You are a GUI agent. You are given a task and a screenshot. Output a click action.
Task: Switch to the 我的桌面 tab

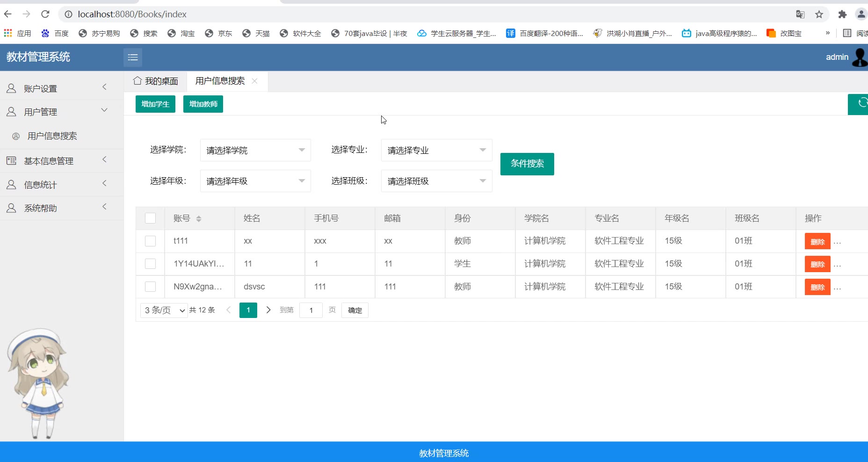[155, 81]
